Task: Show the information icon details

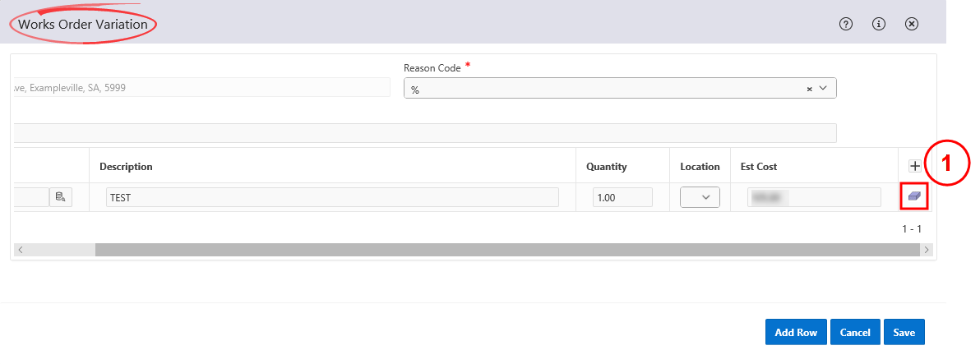Action: tap(878, 24)
